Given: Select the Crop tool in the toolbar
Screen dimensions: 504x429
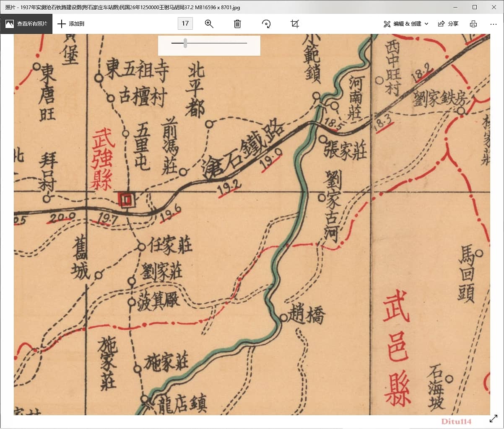Looking at the screenshot, I should tap(294, 24).
